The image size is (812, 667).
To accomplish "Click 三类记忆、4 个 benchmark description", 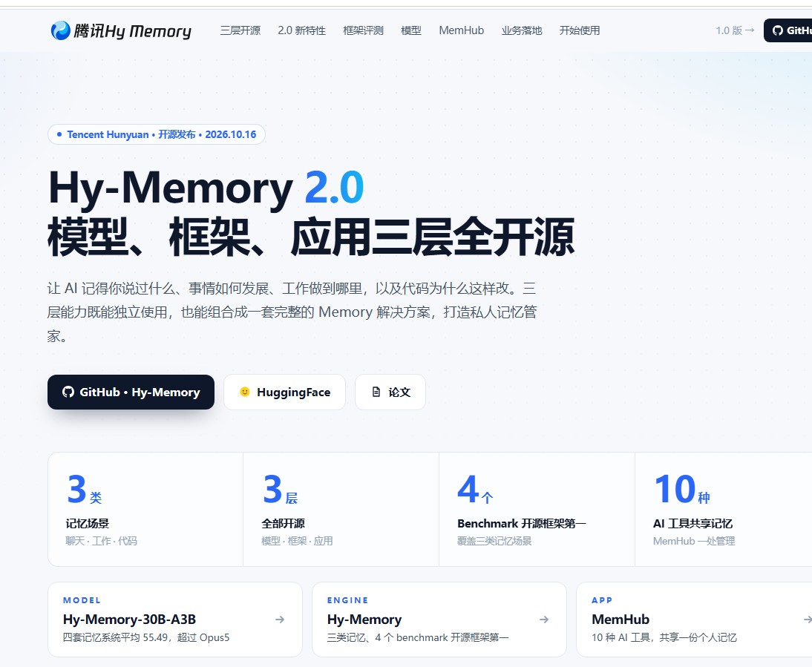I will coord(418,637).
